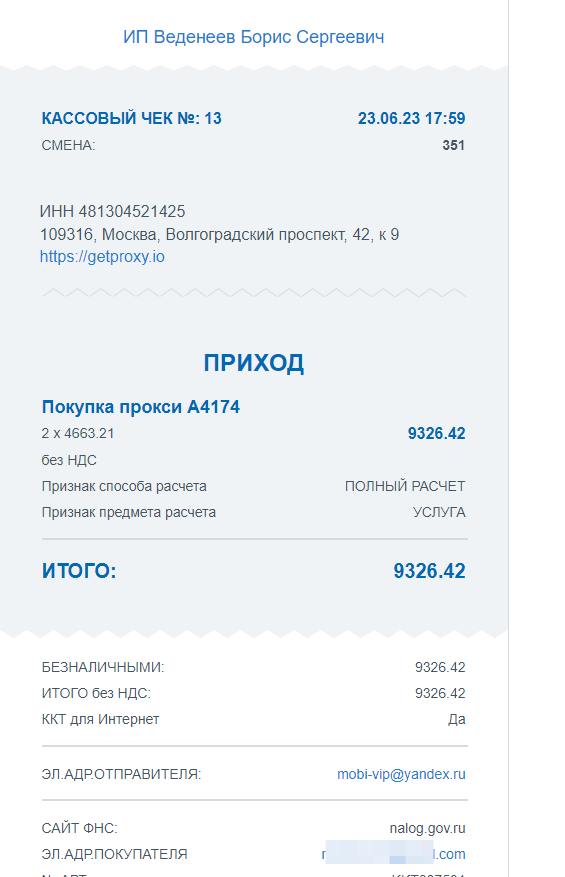Click the nalog.gov.ru site text

click(x=427, y=828)
